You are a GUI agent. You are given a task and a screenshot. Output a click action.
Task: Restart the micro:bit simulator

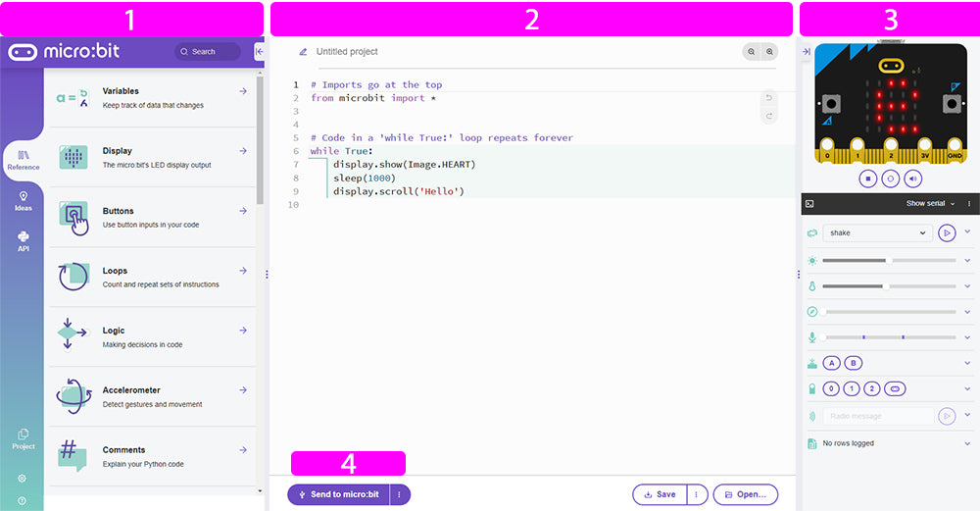point(890,179)
